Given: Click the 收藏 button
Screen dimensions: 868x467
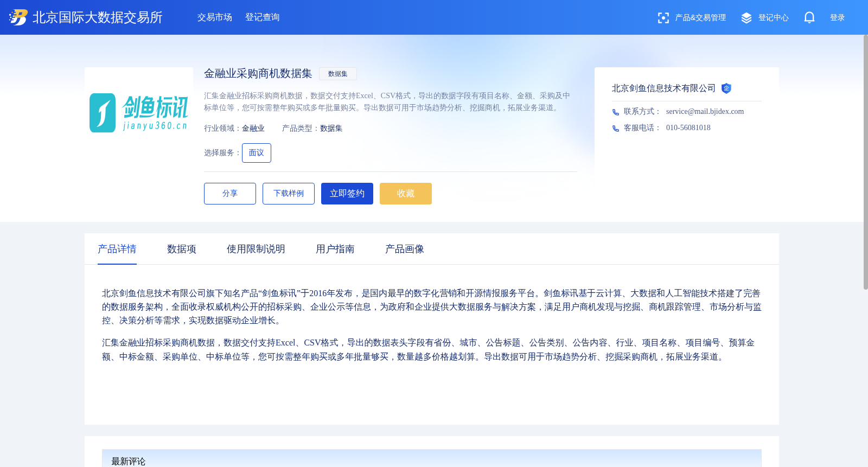Looking at the screenshot, I should (406, 194).
